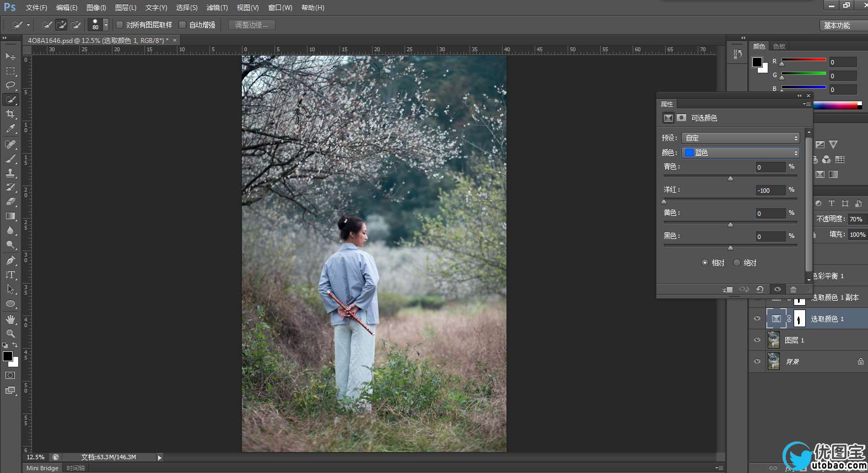Click the 调整边缘... button
The height and width of the screenshot is (473, 868).
251,25
